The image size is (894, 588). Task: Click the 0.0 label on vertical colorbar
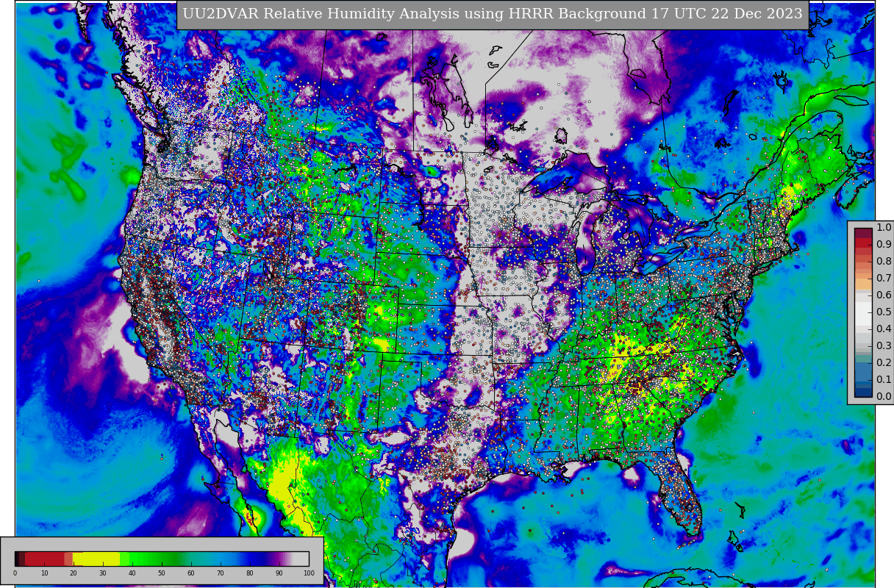coord(884,396)
